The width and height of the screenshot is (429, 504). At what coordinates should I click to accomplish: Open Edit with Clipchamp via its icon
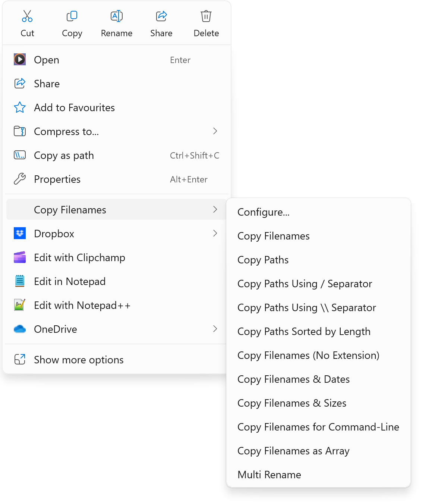click(19, 257)
